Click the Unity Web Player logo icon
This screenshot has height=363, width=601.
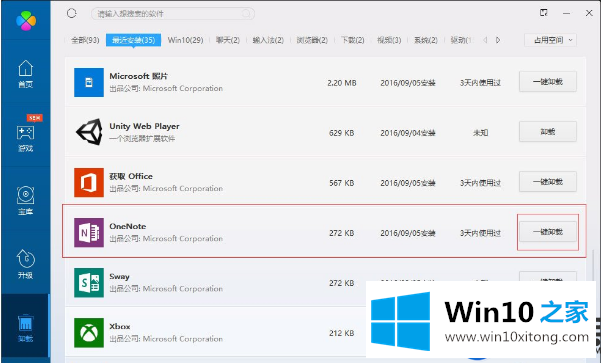click(x=89, y=132)
